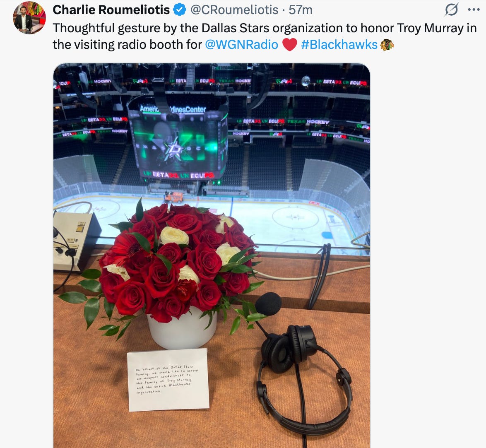Click the Grok slash-circle icon
Screen dimensions: 486x448
point(451,10)
